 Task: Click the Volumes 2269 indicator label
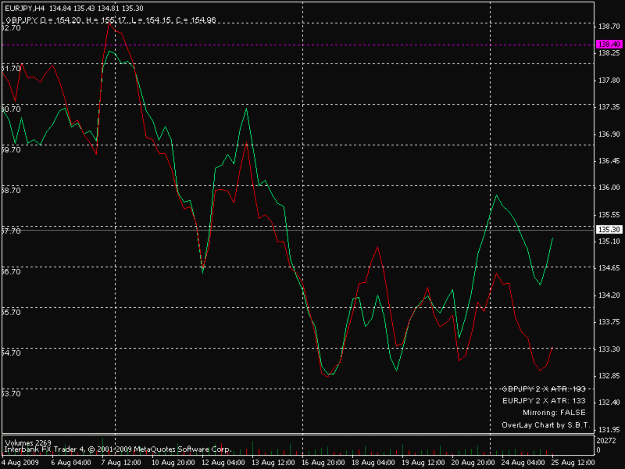[28, 442]
